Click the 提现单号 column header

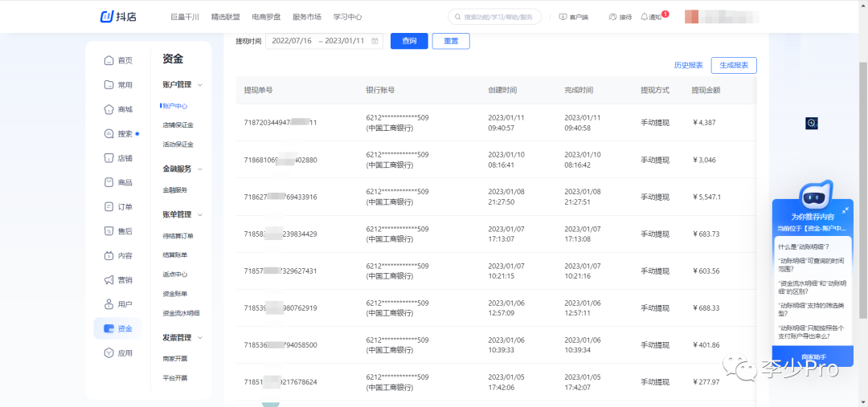pos(258,90)
